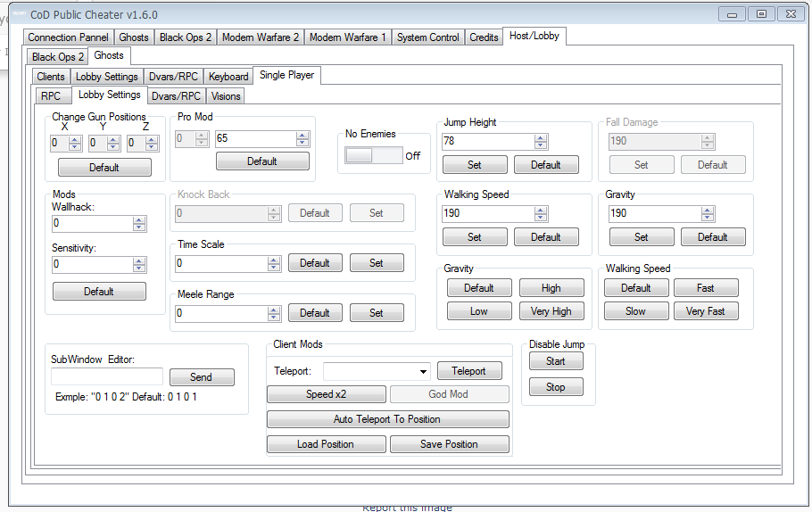Screen dimensions: 812x512
Task: Click the application icon in title bar
Action: (19, 14)
